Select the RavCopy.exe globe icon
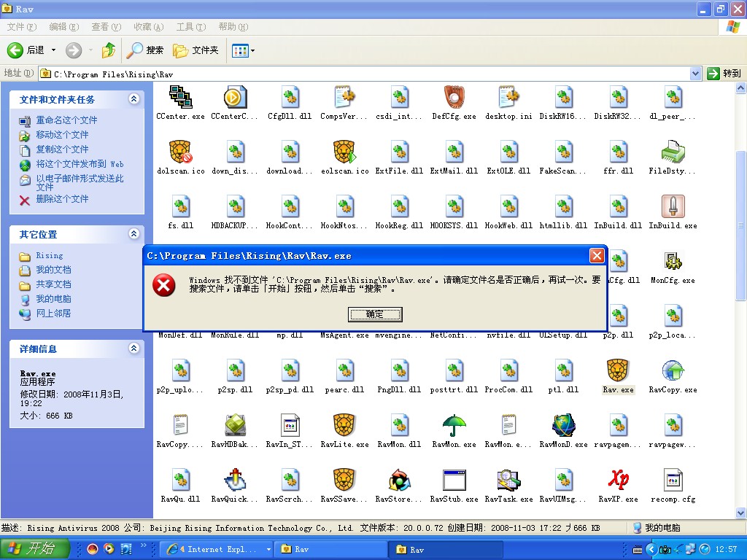The height and width of the screenshot is (560, 747). coord(673,370)
